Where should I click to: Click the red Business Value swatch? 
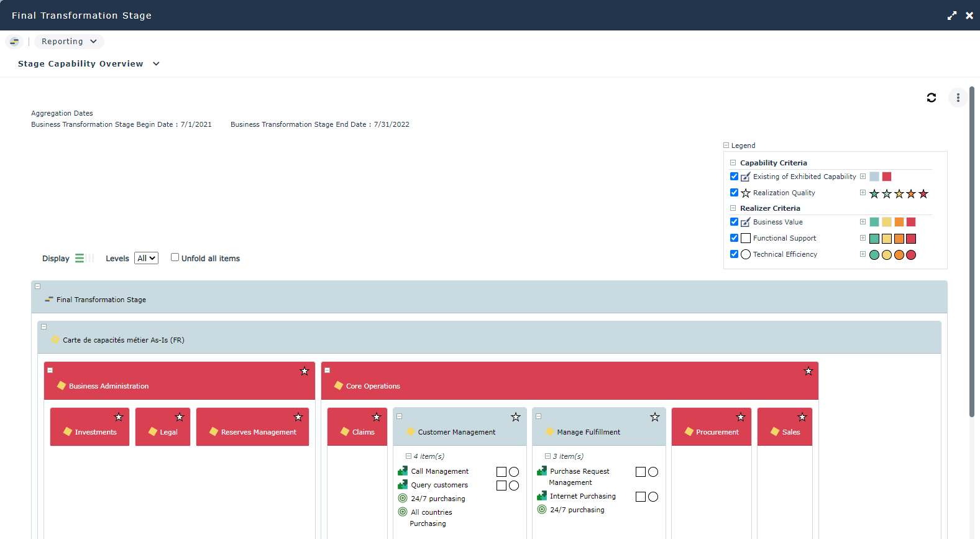pyautogui.click(x=910, y=222)
